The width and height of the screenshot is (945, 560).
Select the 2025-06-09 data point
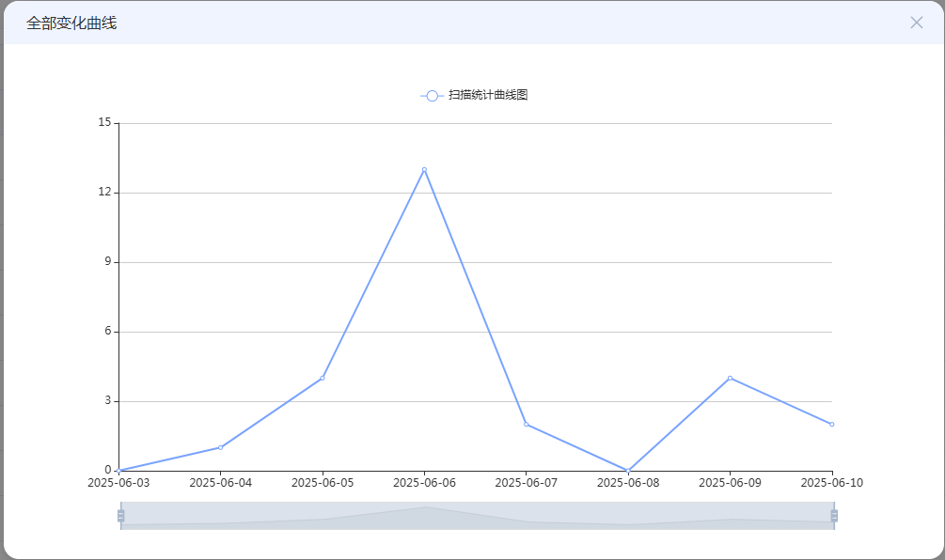(730, 378)
